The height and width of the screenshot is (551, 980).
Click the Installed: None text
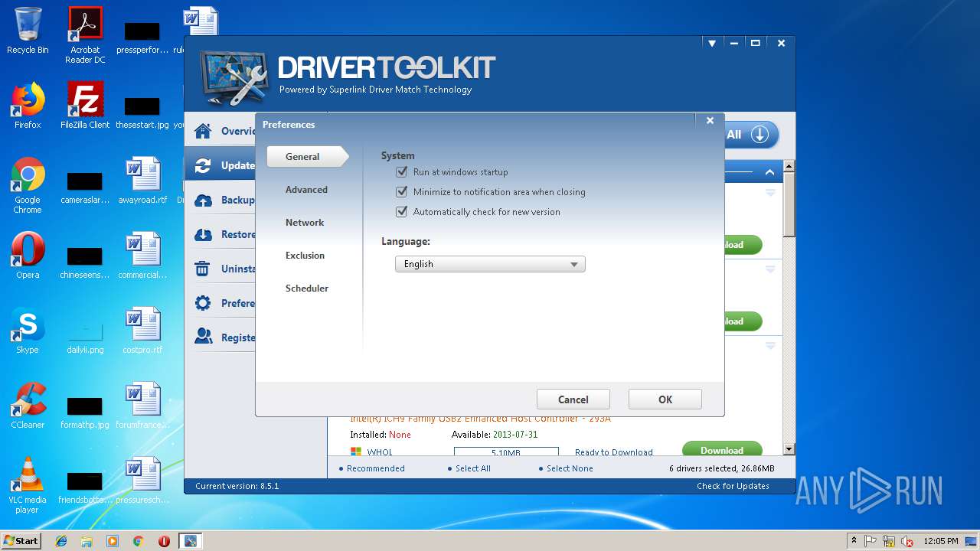tap(381, 435)
